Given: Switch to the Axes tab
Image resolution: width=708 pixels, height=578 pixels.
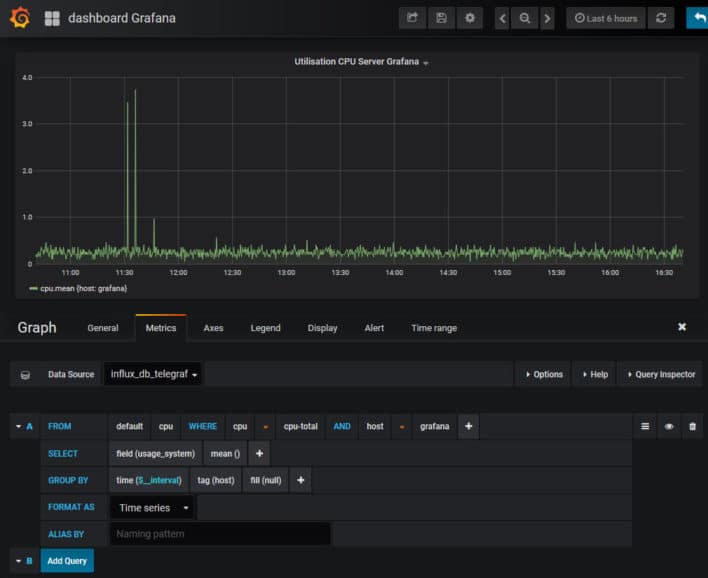Looking at the screenshot, I should point(214,328).
